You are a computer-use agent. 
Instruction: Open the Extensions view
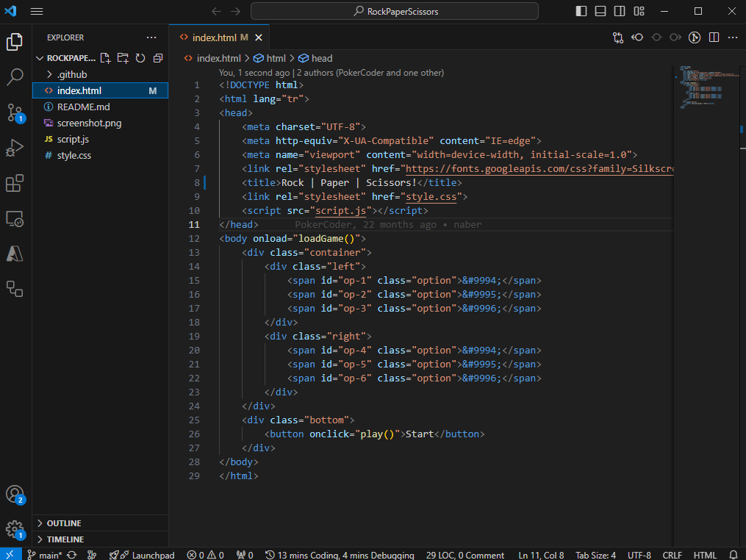click(15, 183)
